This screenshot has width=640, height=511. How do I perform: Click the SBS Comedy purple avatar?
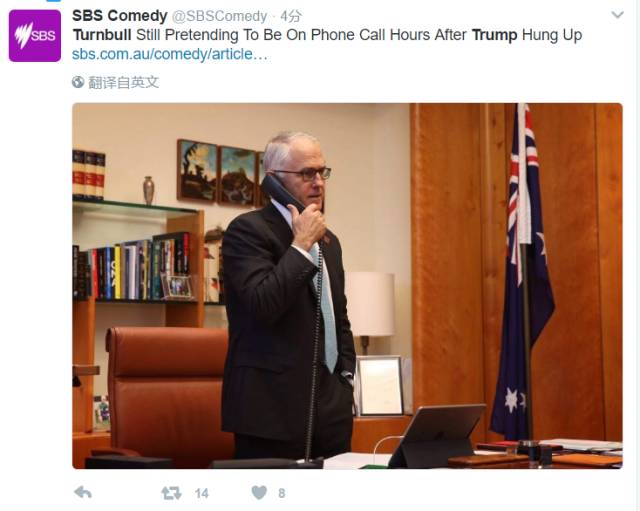point(35,36)
